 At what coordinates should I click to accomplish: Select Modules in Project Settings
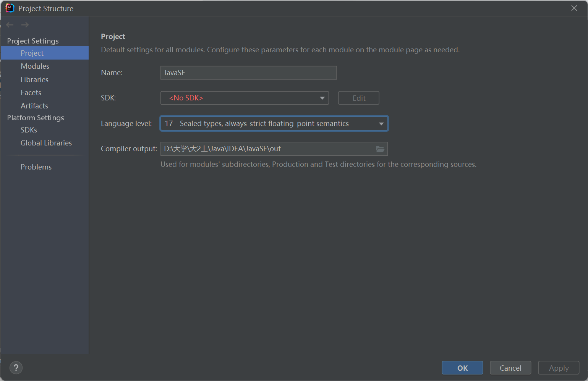click(x=35, y=66)
